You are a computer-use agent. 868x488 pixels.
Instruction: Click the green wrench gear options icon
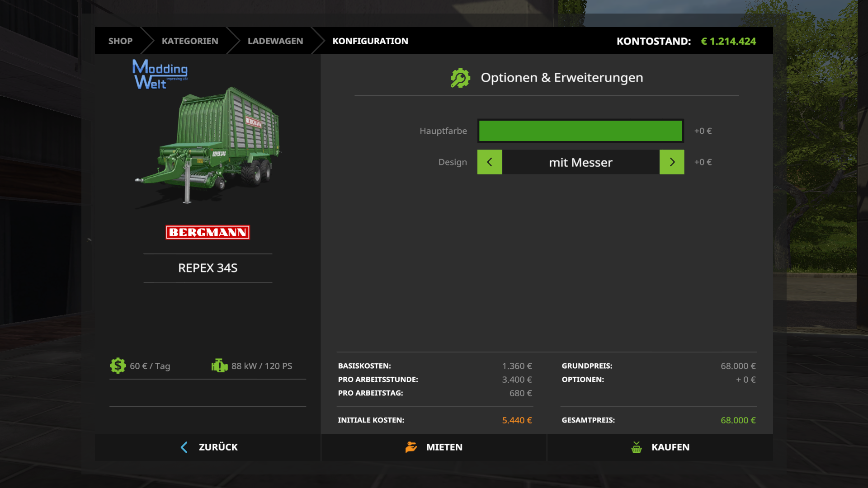[460, 78]
